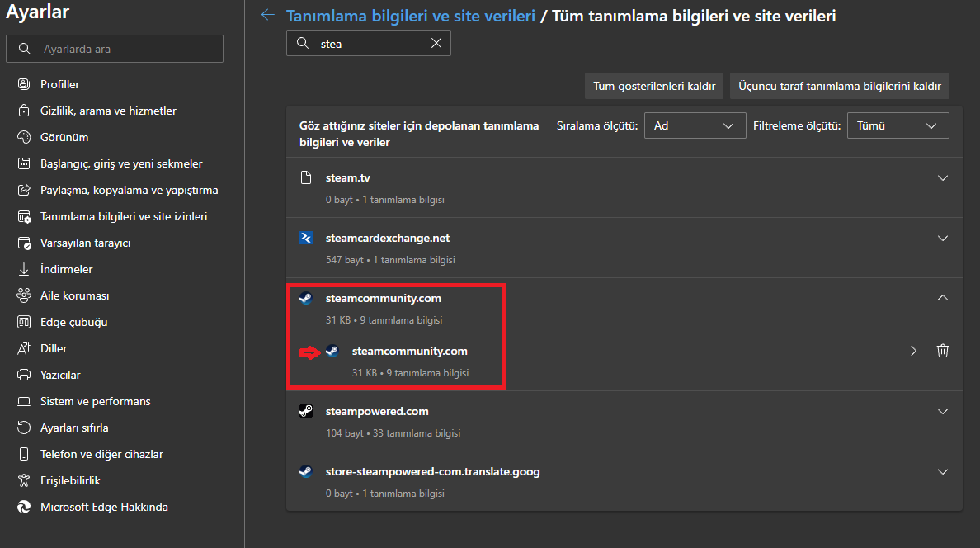Click the Yazıcılar printer icon
Screen dimensions: 980x548
click(24, 375)
